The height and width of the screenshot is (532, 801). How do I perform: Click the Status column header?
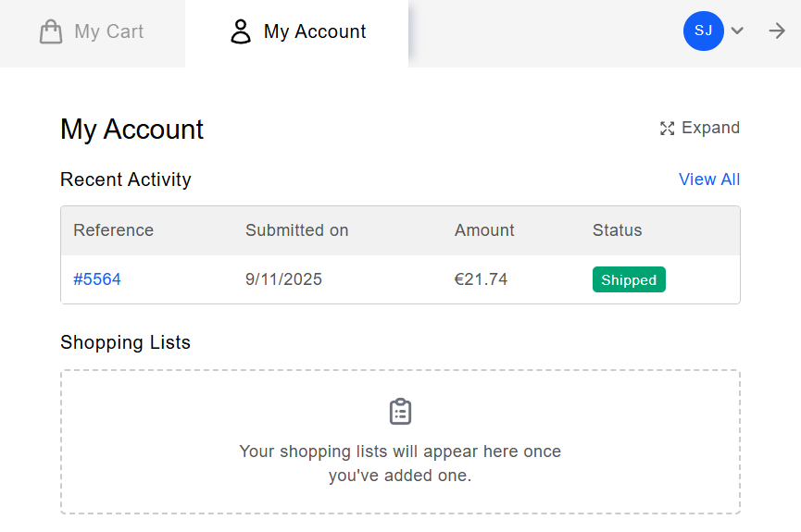(617, 230)
